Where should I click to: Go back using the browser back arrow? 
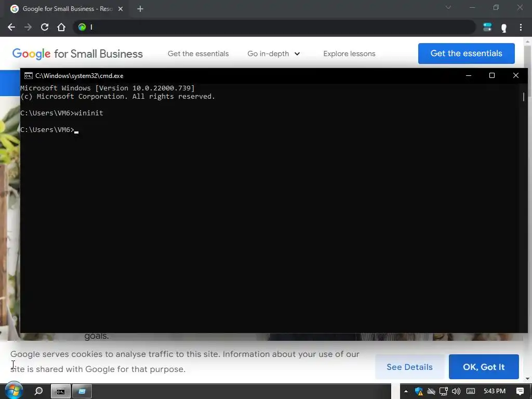click(11, 27)
